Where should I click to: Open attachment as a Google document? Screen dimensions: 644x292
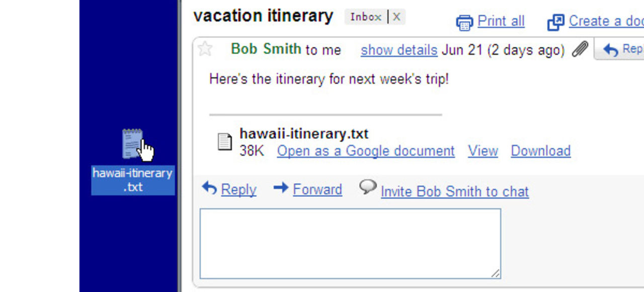point(365,151)
